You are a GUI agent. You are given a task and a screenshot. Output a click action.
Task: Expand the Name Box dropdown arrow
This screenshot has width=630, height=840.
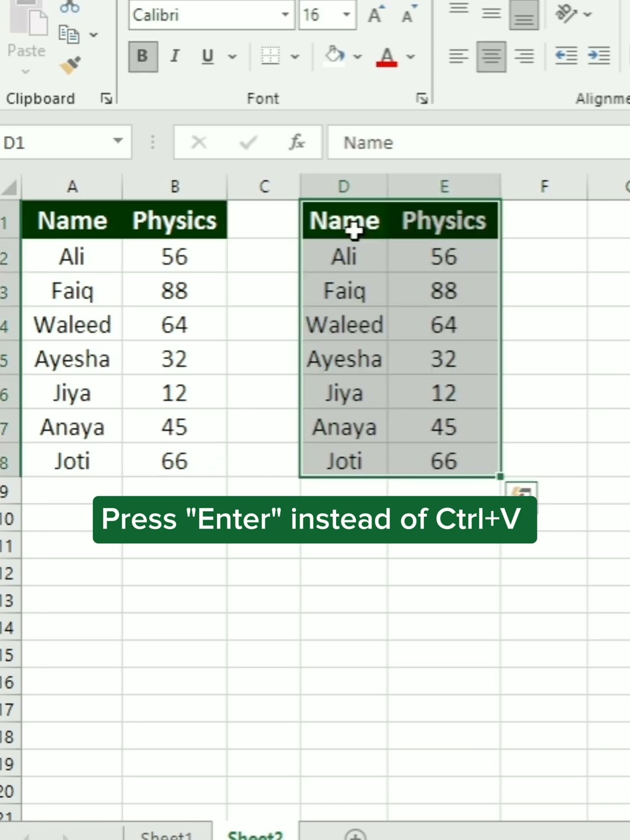pyautogui.click(x=118, y=141)
